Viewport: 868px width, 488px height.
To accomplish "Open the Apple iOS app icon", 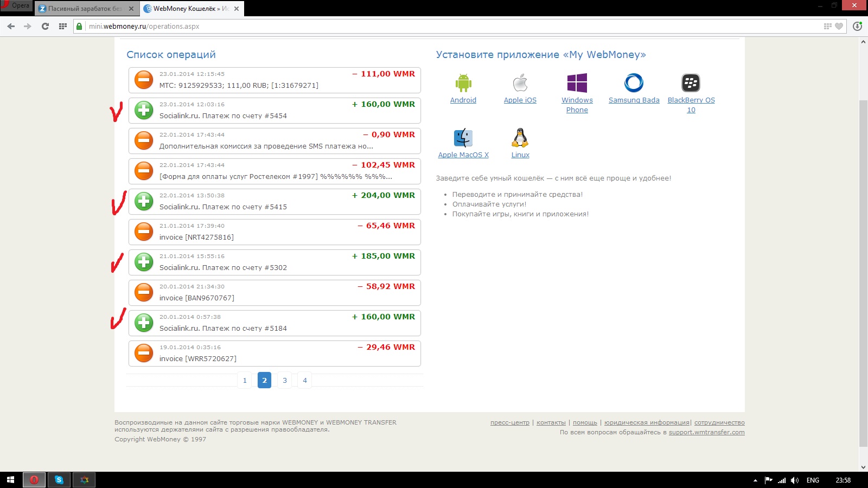I will pyautogui.click(x=520, y=83).
